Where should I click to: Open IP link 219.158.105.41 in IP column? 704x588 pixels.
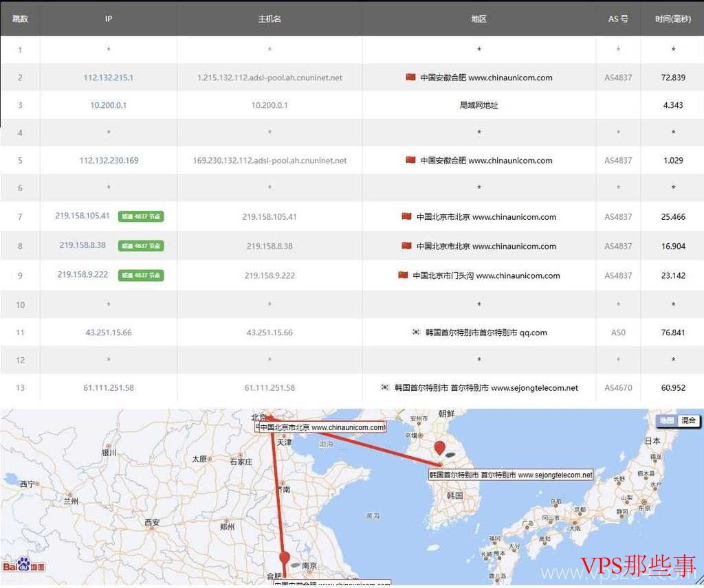[x=82, y=216]
